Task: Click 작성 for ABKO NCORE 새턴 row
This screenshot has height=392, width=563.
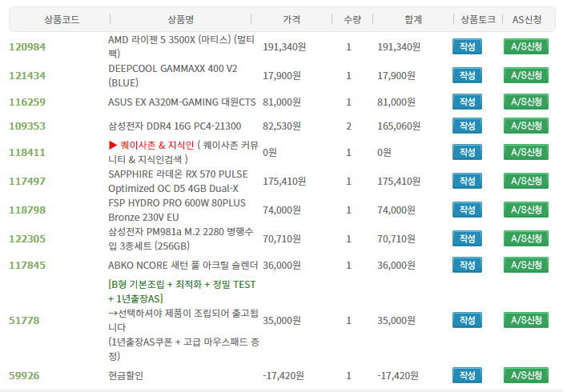Action: coord(467,265)
